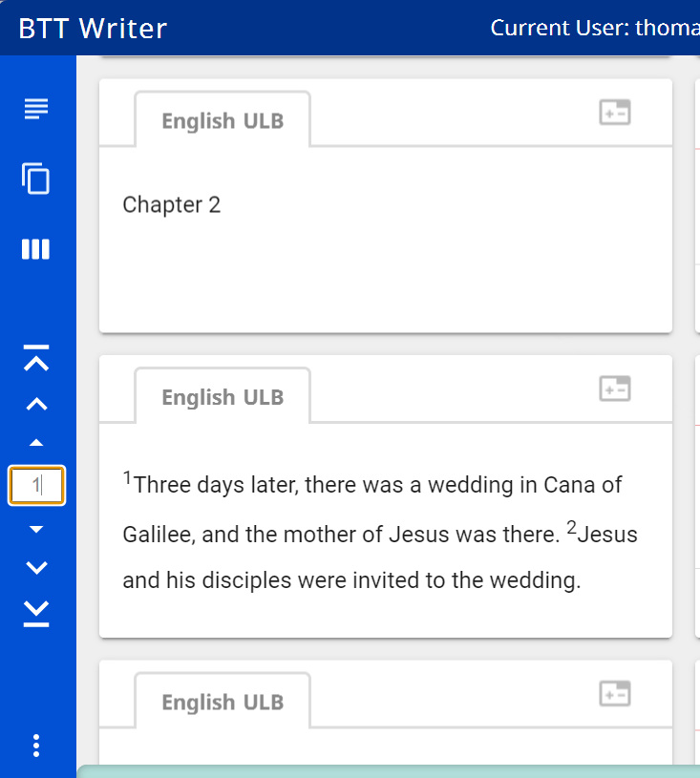Open blind edit mode with the copy icon
This screenshot has height=778, width=700.
pos(35,179)
